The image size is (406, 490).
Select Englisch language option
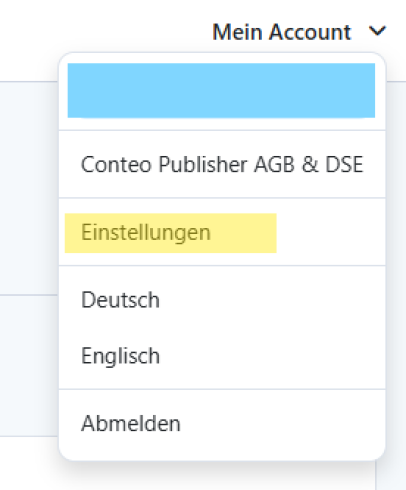click(x=120, y=356)
